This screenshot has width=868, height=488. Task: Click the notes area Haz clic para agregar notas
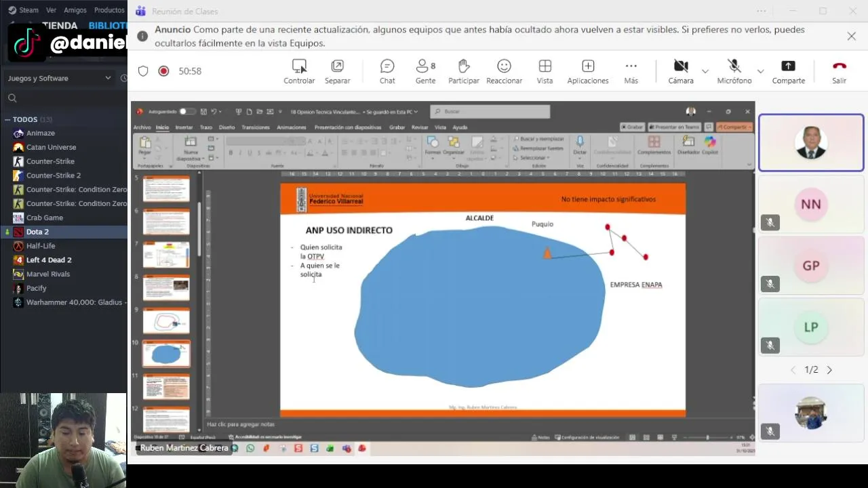click(241, 424)
